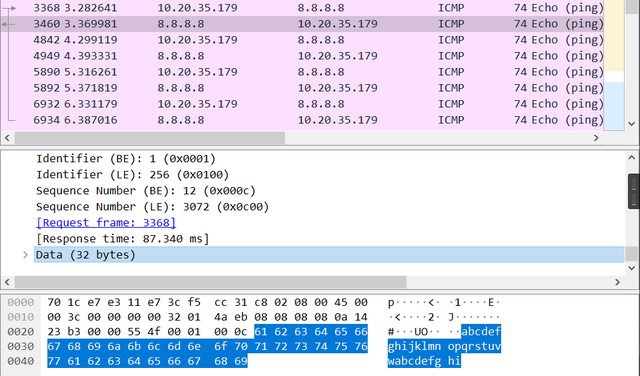Select packet 6934 row

click(x=302, y=120)
